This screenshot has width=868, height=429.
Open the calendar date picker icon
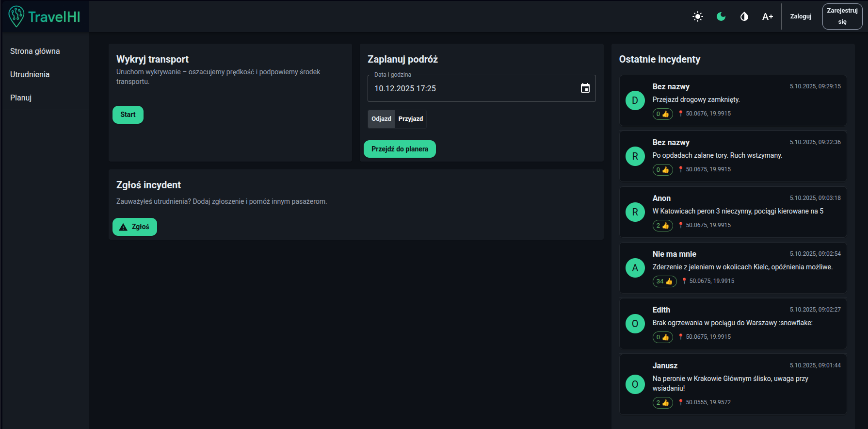point(585,88)
